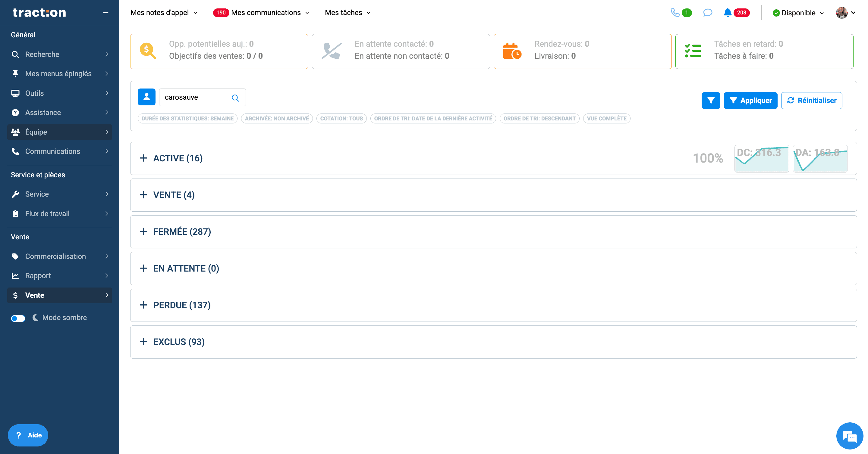Click the DC: 316.3 sparkline chart
This screenshot has width=868, height=454.
point(762,159)
